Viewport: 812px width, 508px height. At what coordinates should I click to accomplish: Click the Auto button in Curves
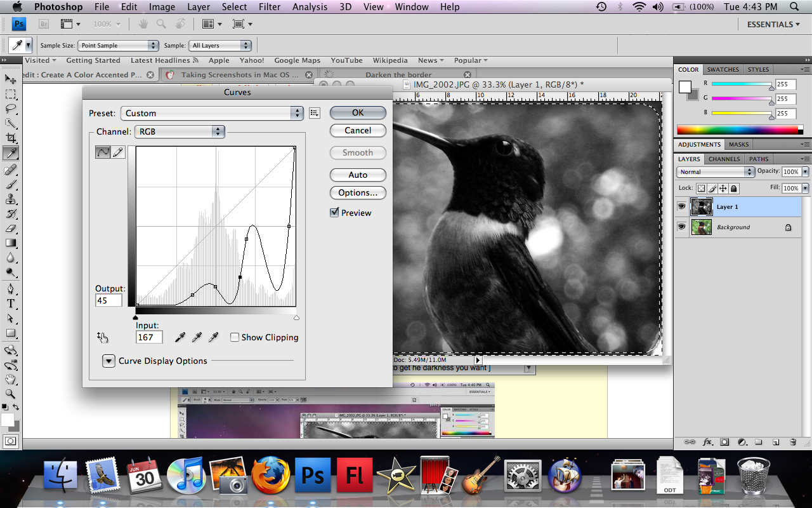pyautogui.click(x=358, y=175)
